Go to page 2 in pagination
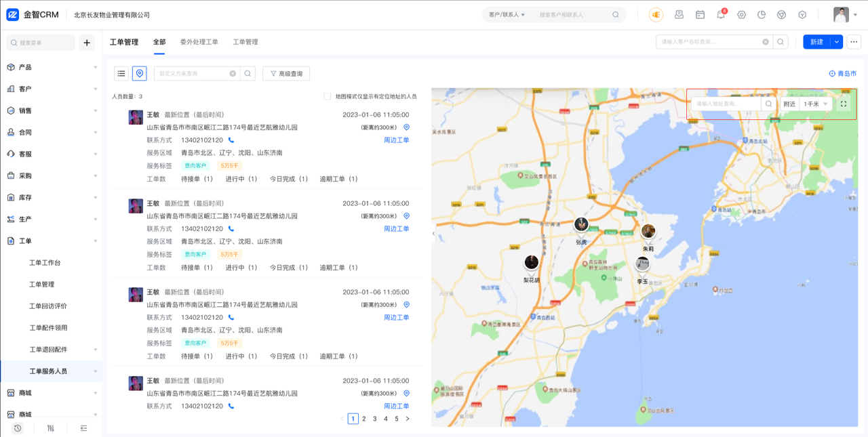 364,419
